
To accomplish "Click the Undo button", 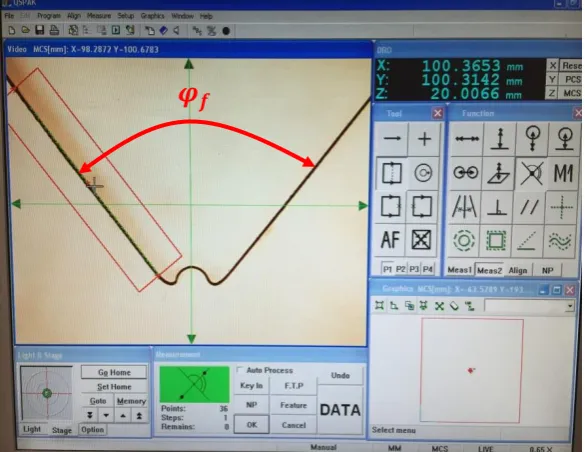I will click(x=340, y=375).
